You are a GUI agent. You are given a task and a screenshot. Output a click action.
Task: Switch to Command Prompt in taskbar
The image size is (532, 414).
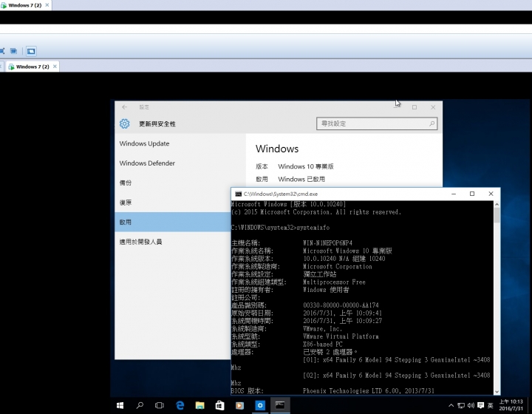pyautogui.click(x=280, y=405)
